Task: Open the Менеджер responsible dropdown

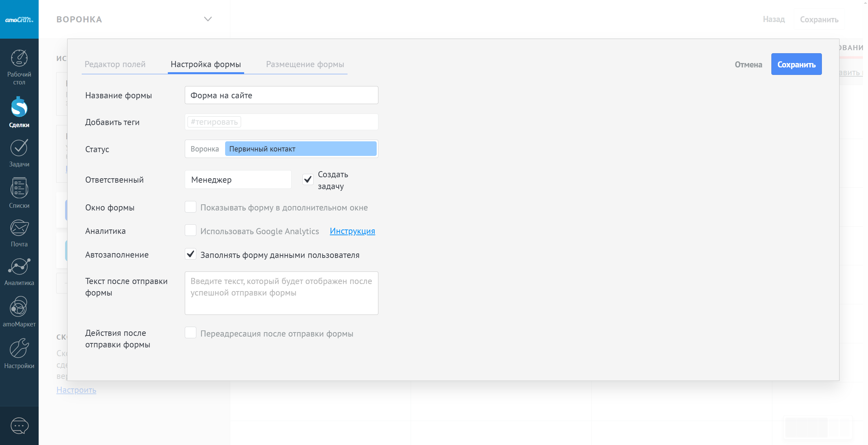Action: click(x=238, y=180)
